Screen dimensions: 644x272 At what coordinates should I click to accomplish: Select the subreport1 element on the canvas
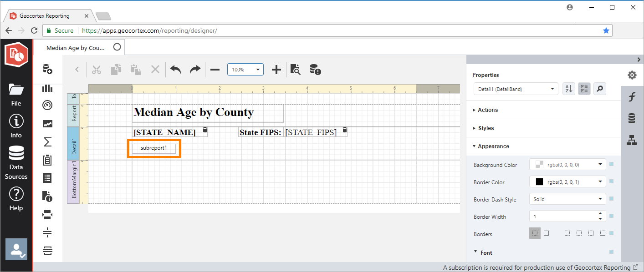154,147
